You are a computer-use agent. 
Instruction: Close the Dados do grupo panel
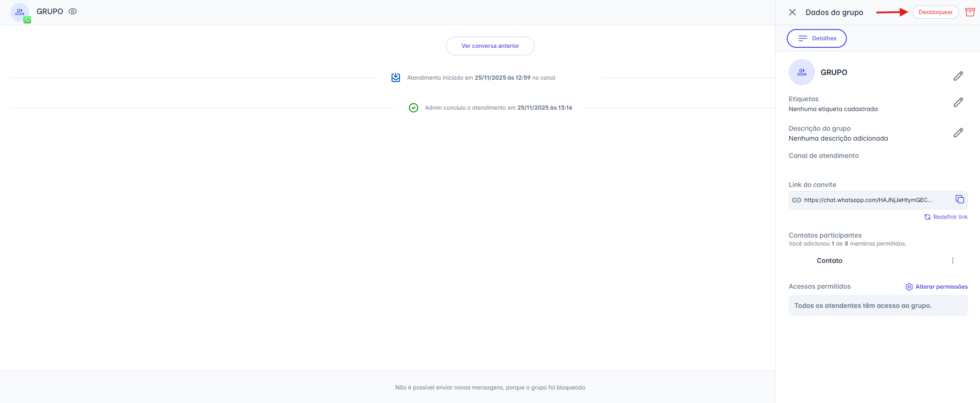click(792, 12)
